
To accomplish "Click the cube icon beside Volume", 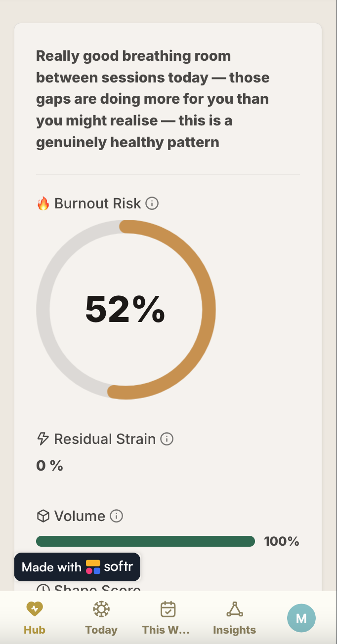I will pyautogui.click(x=43, y=517).
